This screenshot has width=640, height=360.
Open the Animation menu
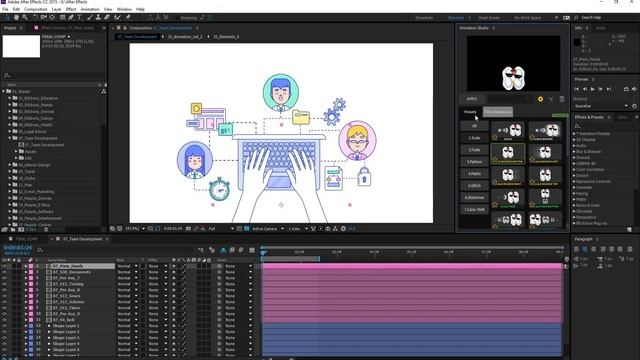click(90, 9)
